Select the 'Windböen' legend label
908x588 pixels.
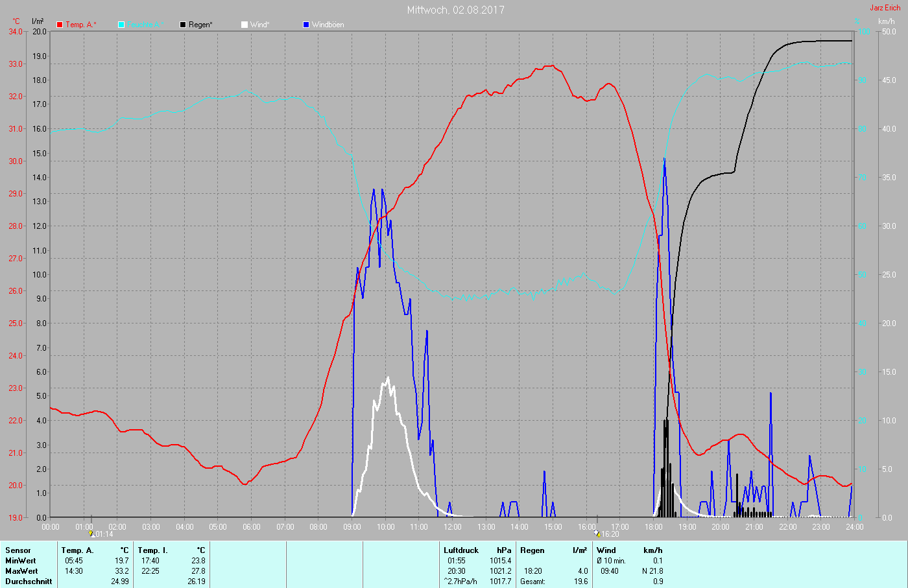[x=328, y=25]
